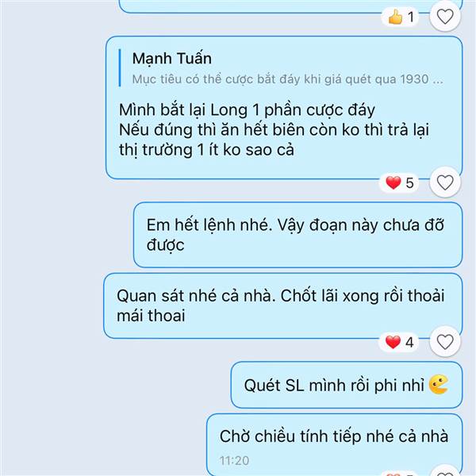Tap the pacman emoji in message
Viewport: 476px width, 476px height.
click(x=439, y=385)
